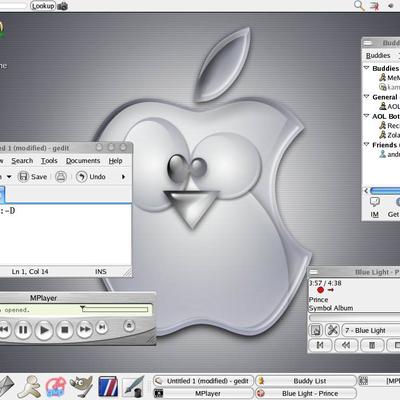Launch the mail envelope icon in bottom panel
This screenshot has width=400, height=400.
6,386
